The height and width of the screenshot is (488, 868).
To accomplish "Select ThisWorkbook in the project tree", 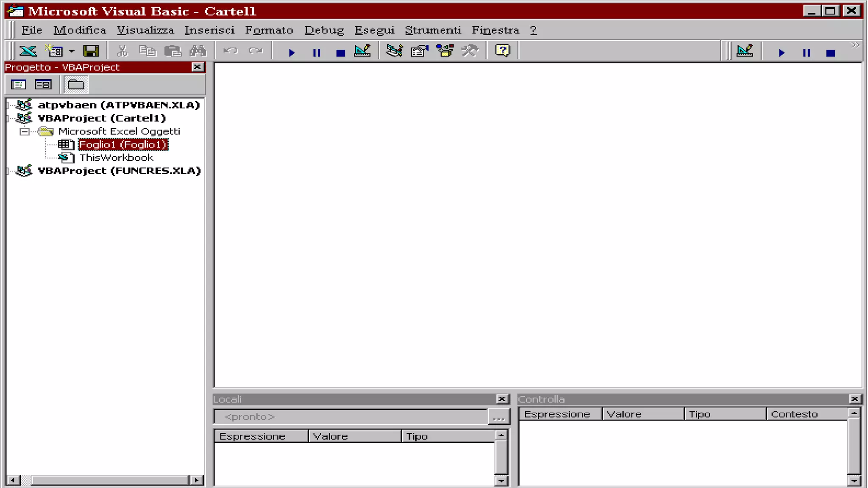I will click(x=116, y=158).
